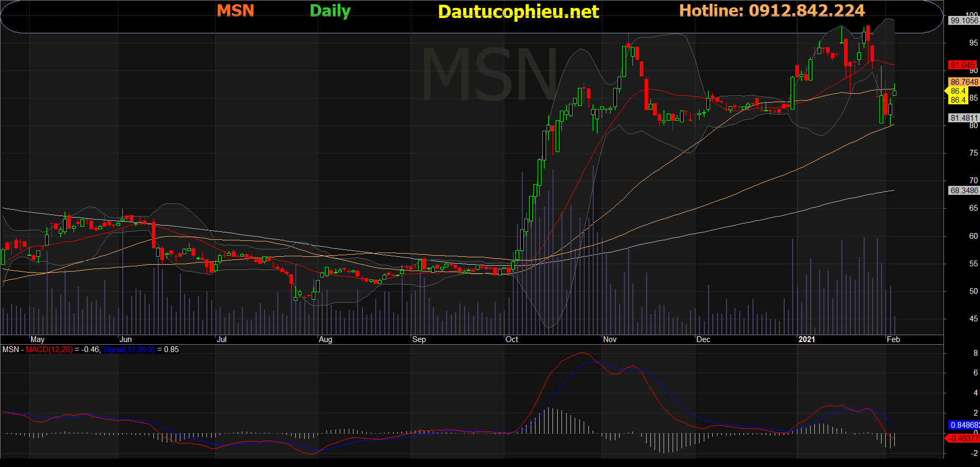
Task: Click the Hotline 0912.842.224 text
Action: point(772,11)
